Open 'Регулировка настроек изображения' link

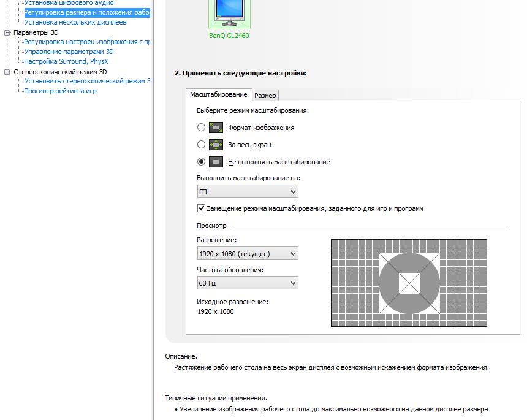click(x=87, y=42)
